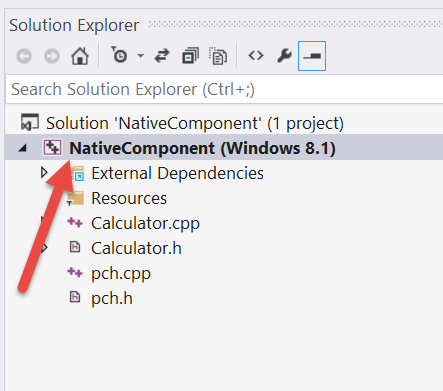Click the View Code brackets icon
The image size is (443, 391).
tap(256, 56)
